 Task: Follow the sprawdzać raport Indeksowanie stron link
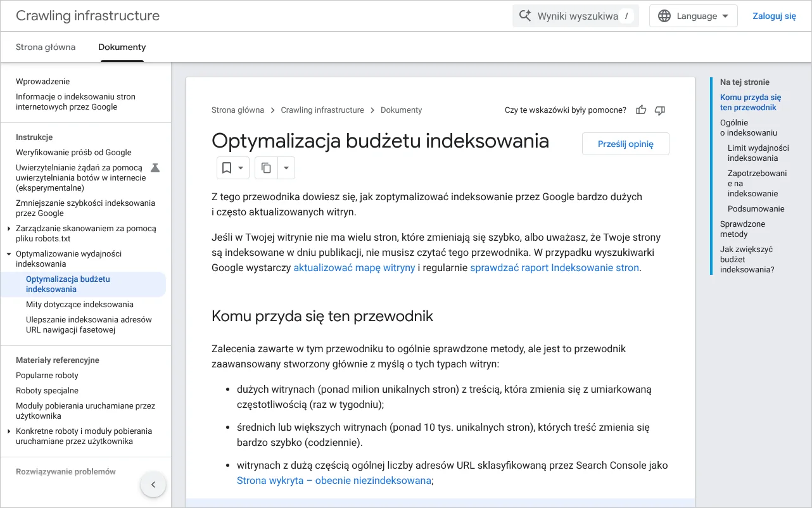pyautogui.click(x=554, y=268)
